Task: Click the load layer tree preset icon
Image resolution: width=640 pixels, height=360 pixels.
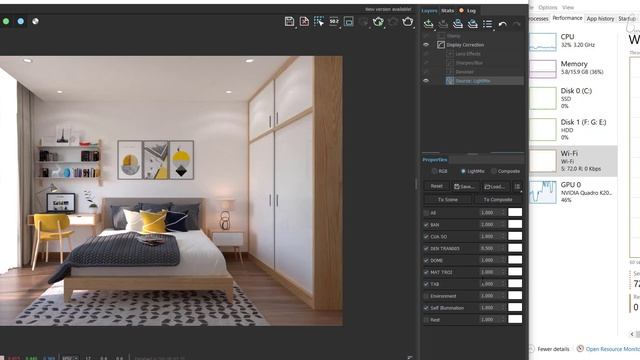Action: pos(472,24)
